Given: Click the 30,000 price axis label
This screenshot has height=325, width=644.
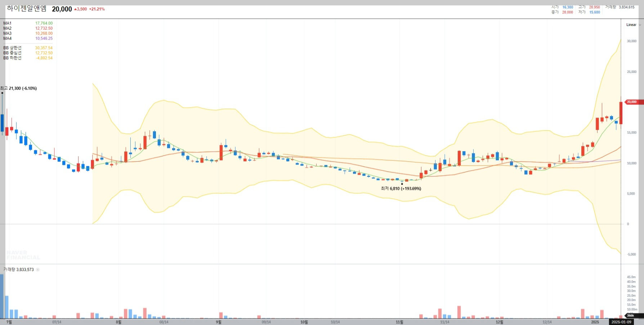Looking at the screenshot, I should point(632,41).
